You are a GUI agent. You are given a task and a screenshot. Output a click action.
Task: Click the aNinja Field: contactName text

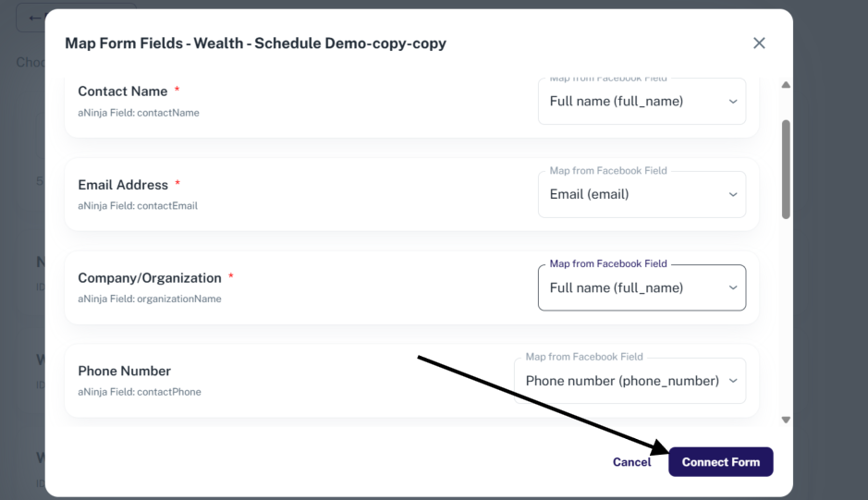click(139, 113)
